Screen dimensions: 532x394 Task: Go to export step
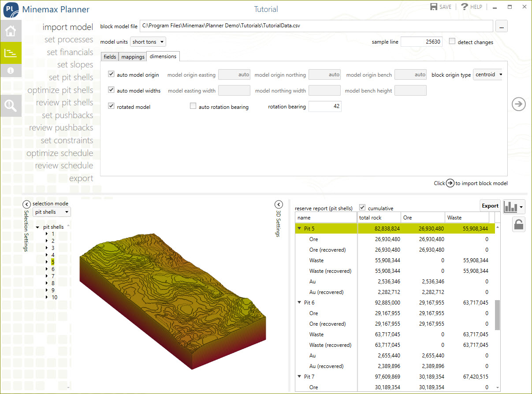(x=81, y=178)
